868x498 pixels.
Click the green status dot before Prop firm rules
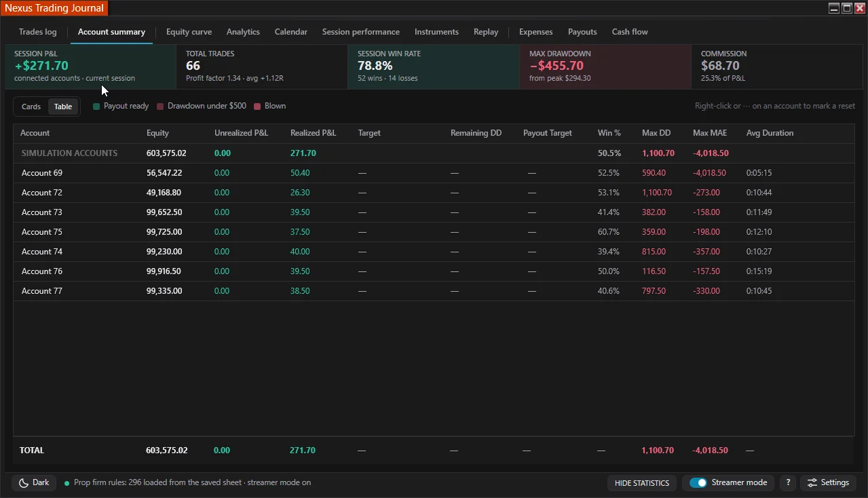67,483
